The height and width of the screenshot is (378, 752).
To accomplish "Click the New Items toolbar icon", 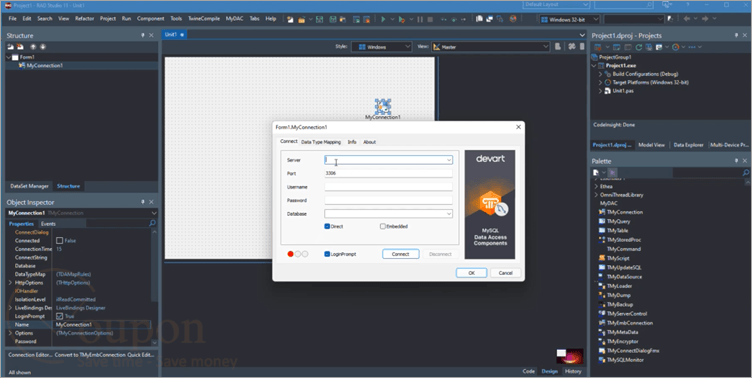I will point(290,19).
